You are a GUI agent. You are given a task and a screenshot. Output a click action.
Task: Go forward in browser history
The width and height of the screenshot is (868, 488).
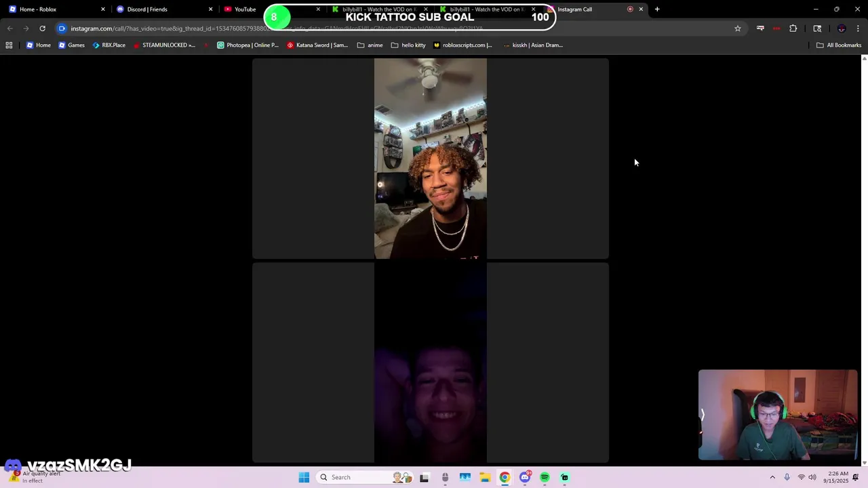click(x=26, y=28)
